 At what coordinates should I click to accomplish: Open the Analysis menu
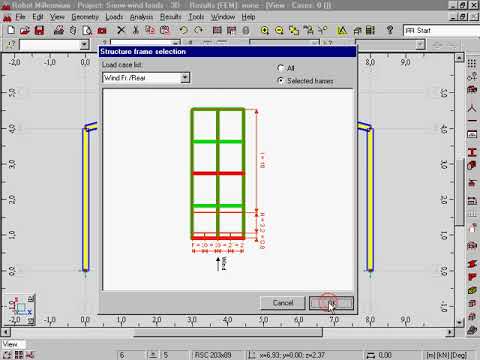[141, 17]
